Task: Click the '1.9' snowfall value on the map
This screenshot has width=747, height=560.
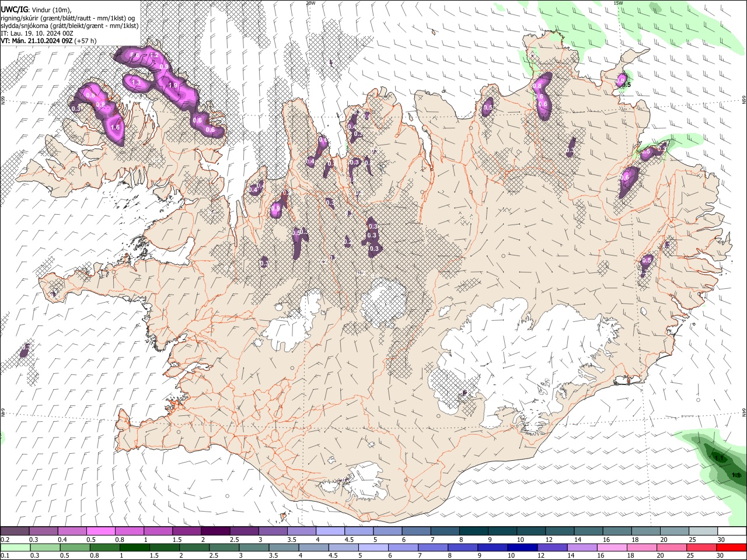Action: [x=172, y=86]
